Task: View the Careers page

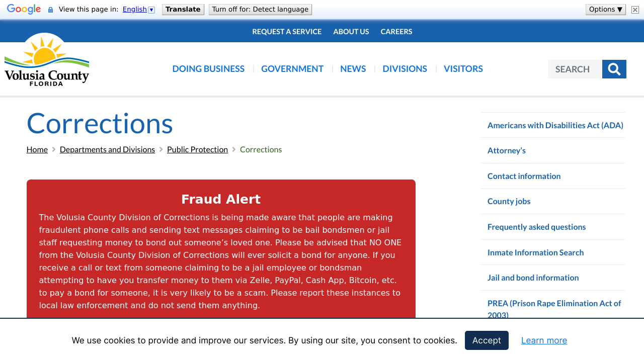Action: 396,31
